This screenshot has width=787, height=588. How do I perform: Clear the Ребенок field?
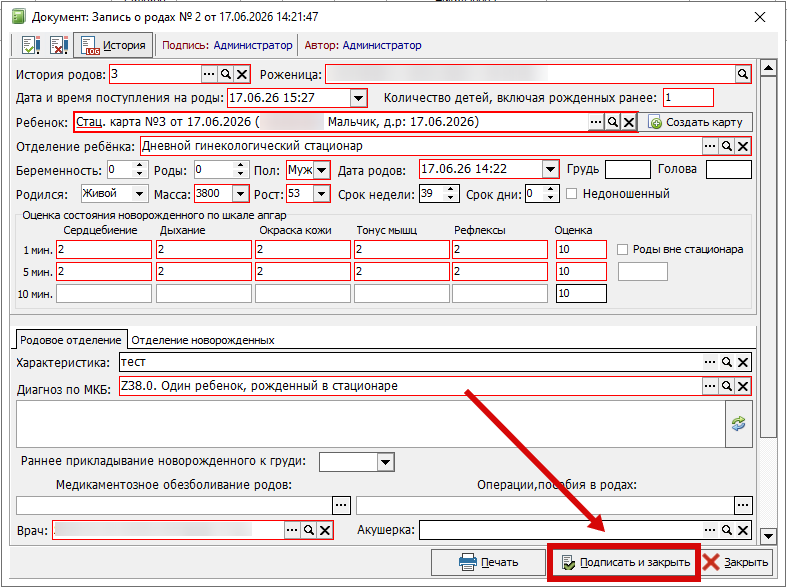(629, 122)
